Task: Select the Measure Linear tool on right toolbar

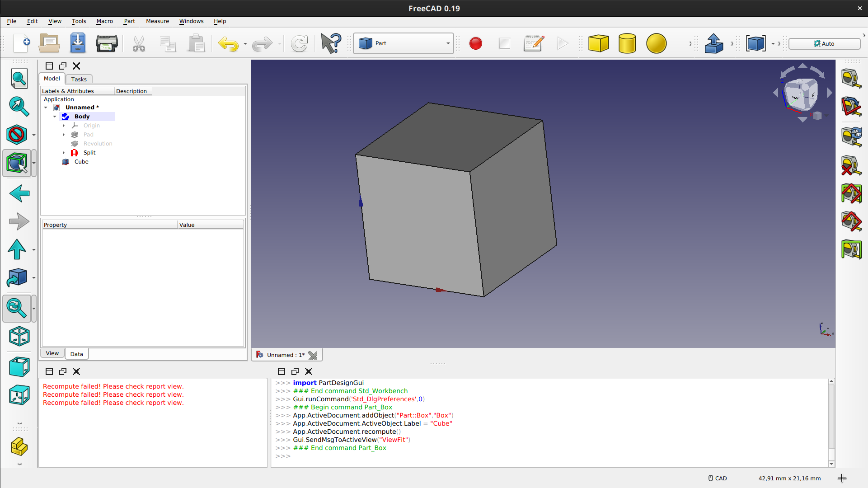Action: click(x=852, y=78)
